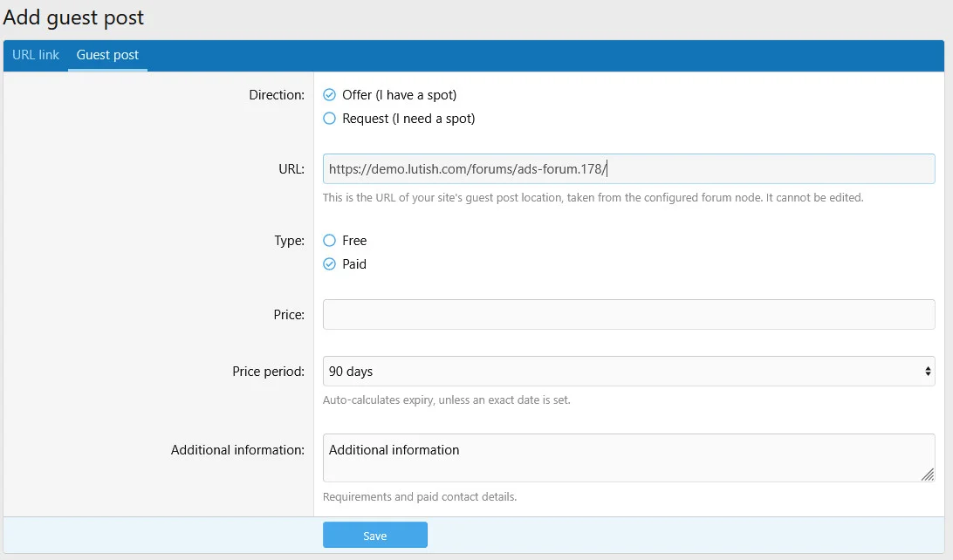953x560 pixels.
Task: Choose Offer (I have a spot) direction
Action: (329, 95)
